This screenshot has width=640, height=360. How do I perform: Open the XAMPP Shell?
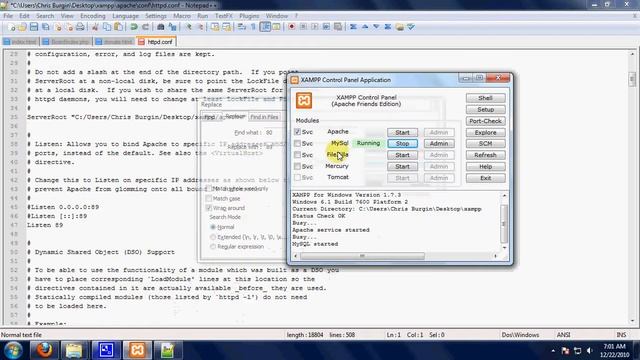485,98
